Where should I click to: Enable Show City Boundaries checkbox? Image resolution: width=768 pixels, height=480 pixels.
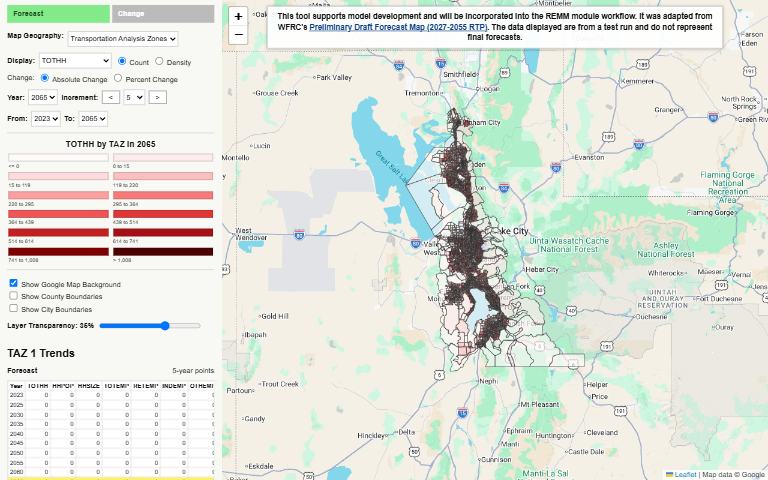[x=13, y=308]
